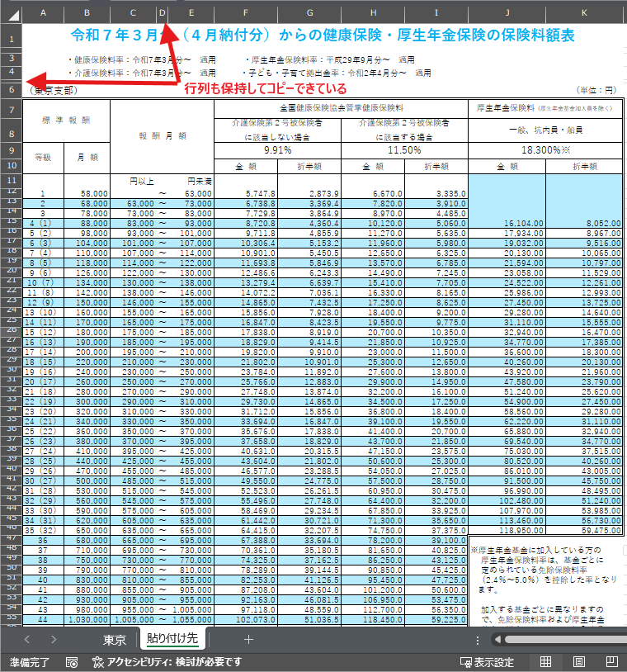
Task: Select column G header
Action: [x=309, y=13]
